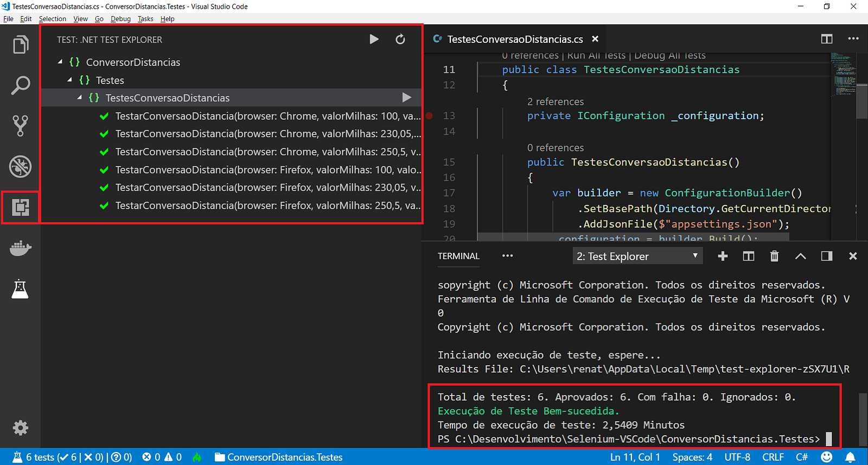The width and height of the screenshot is (868, 465).
Task: Move the panel to the right
Action: click(827, 256)
